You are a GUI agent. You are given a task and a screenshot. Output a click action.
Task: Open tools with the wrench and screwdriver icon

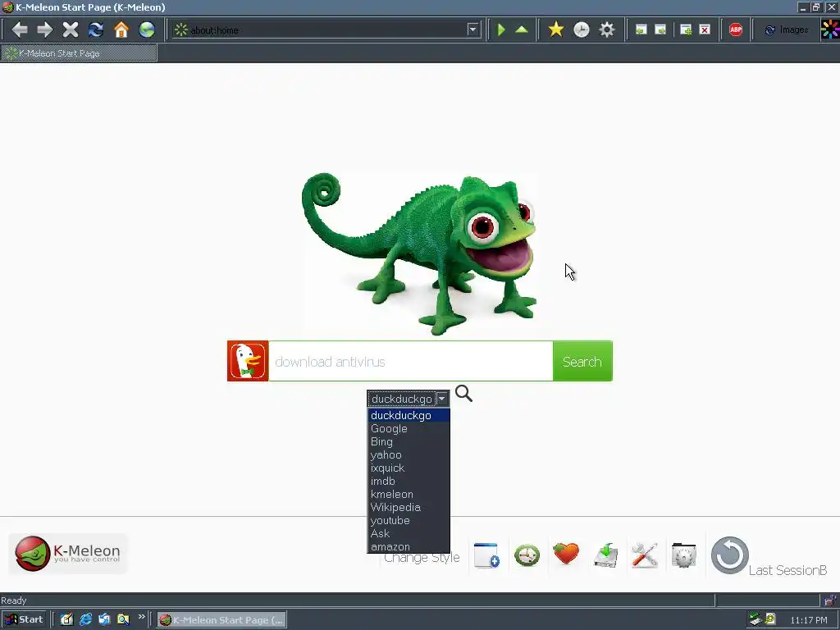pyautogui.click(x=645, y=555)
